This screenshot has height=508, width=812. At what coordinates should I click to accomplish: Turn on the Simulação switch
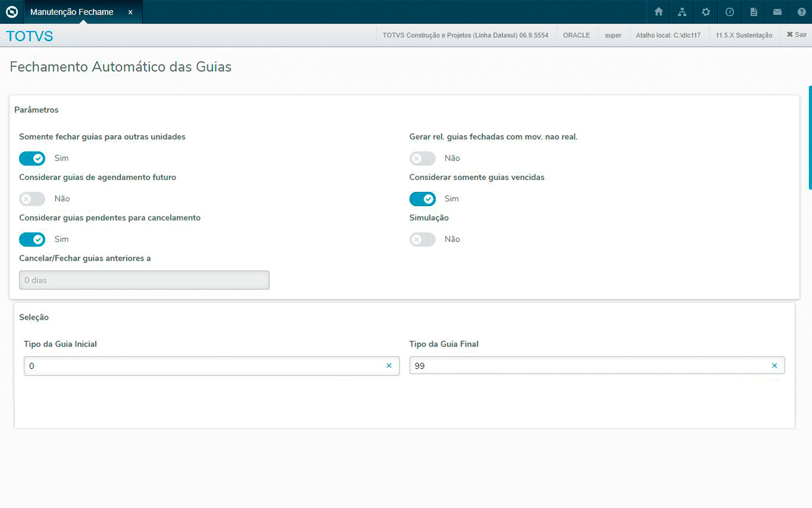point(422,240)
